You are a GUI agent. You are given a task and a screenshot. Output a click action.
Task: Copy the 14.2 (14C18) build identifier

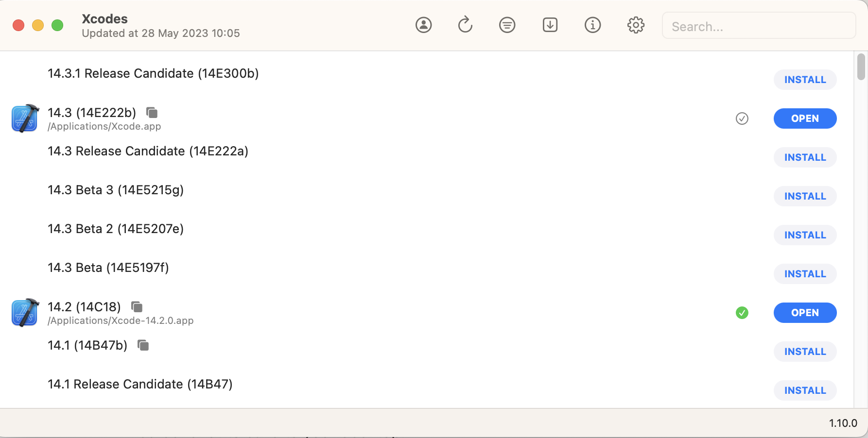[137, 307]
